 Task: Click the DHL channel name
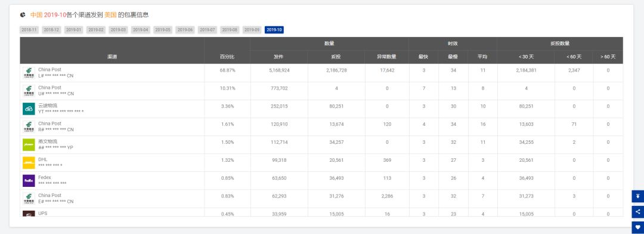pos(43,159)
